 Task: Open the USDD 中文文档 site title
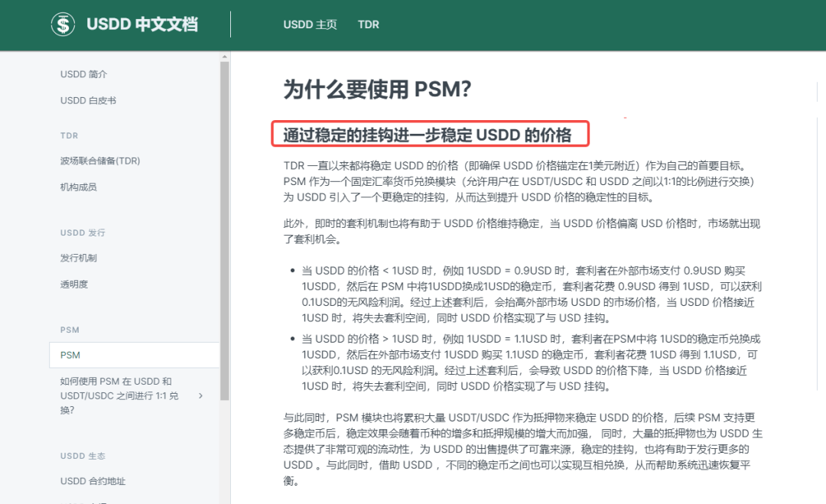pos(142,24)
